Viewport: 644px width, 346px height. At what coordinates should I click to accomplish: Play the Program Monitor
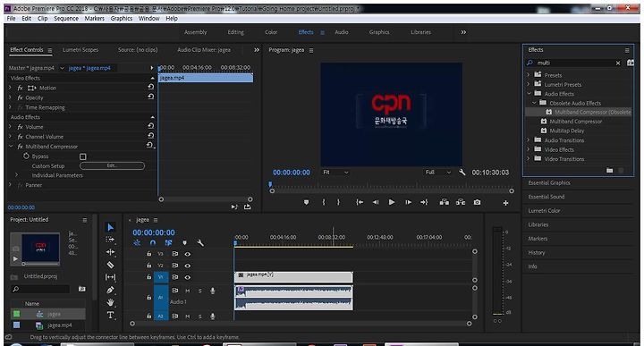click(392, 202)
